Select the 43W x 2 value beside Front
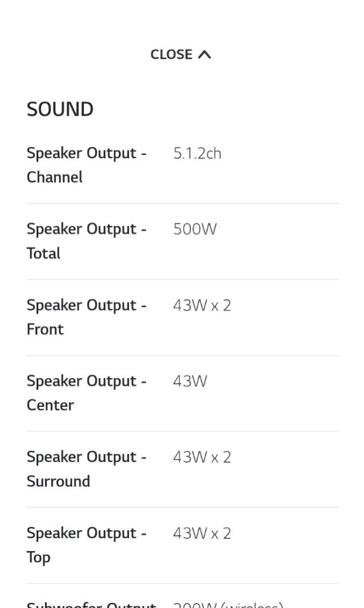 201,305
